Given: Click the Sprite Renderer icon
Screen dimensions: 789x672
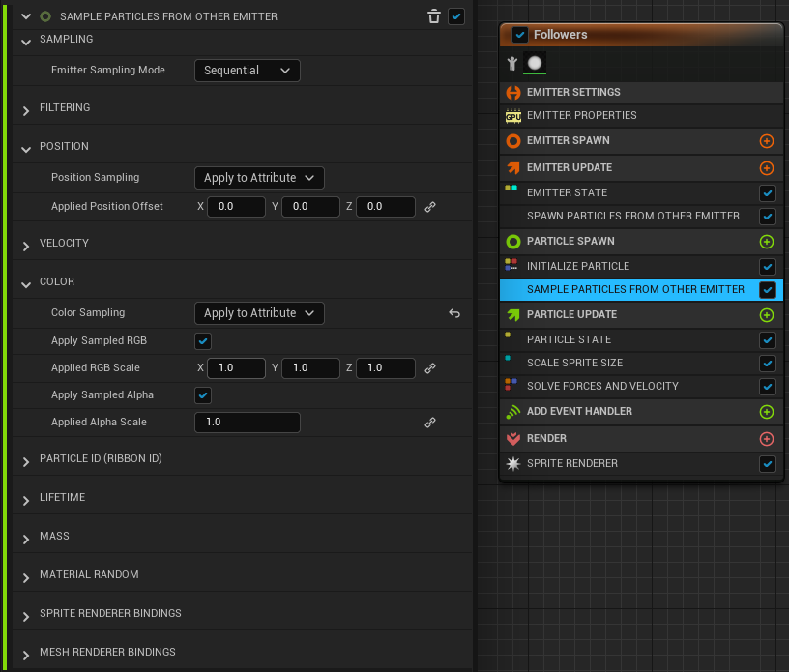Looking at the screenshot, I should coord(512,463).
